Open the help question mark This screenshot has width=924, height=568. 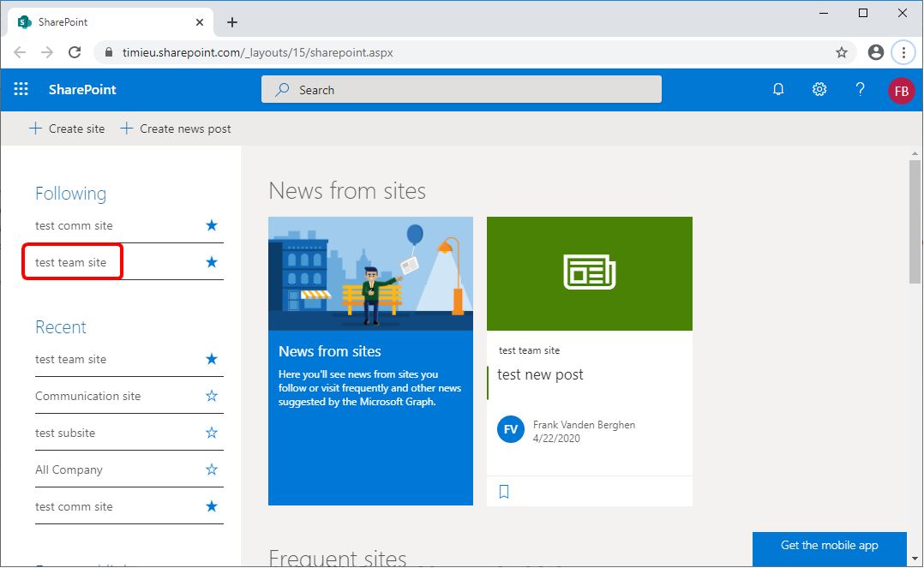pos(860,90)
